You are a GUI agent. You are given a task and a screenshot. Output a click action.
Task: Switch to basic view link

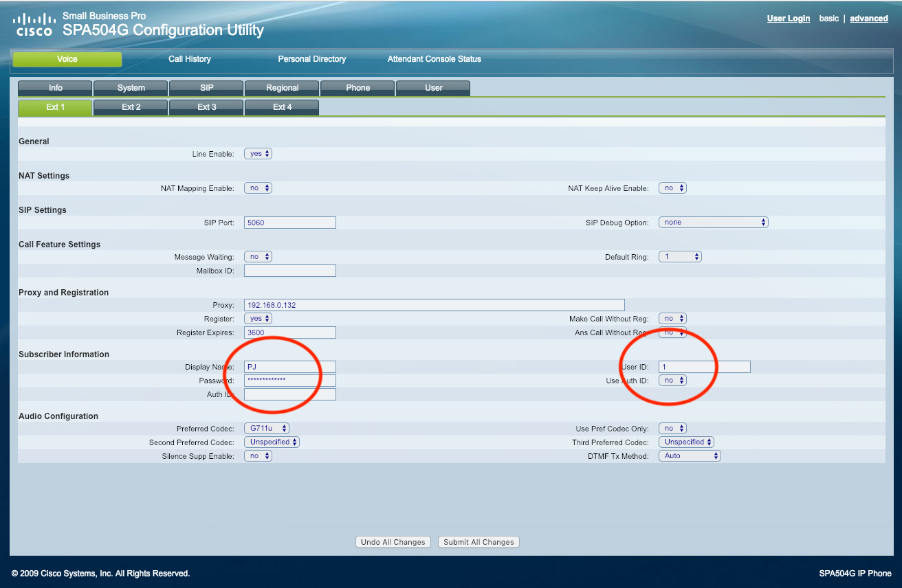click(x=829, y=19)
